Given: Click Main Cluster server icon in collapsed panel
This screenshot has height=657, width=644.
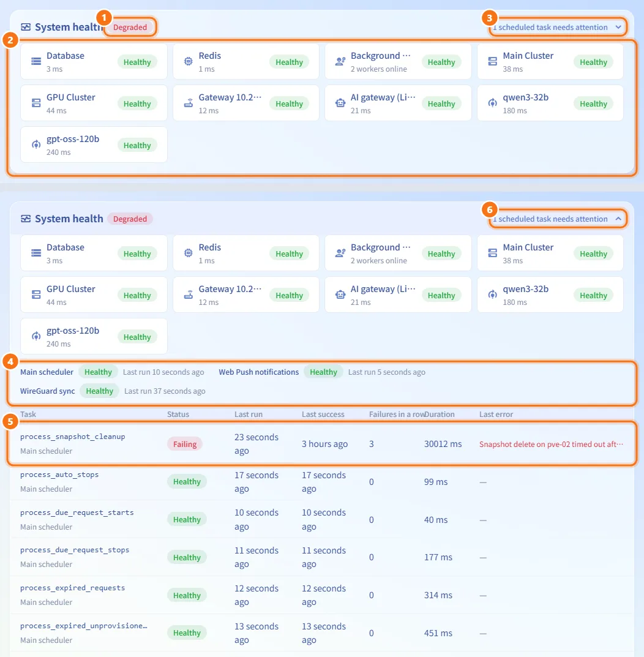Looking at the screenshot, I should (x=493, y=62).
